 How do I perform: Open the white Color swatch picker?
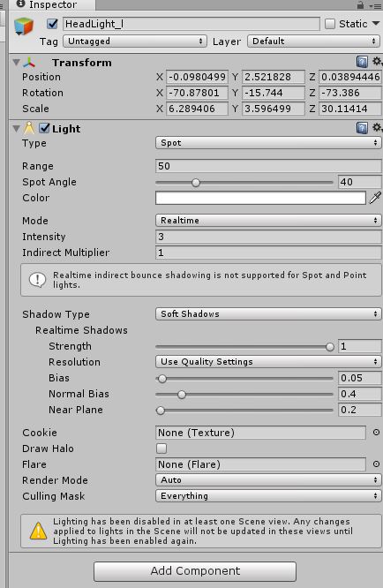click(x=260, y=198)
